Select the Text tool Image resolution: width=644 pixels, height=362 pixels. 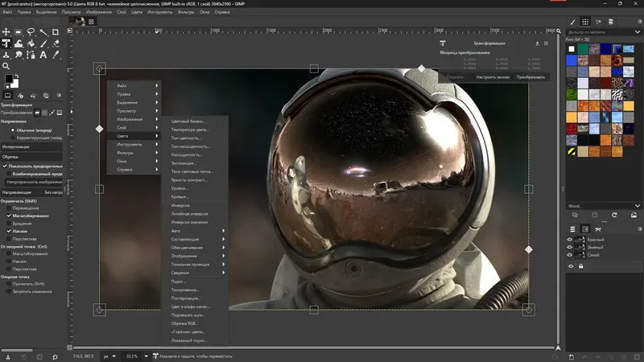pyautogui.click(x=43, y=55)
